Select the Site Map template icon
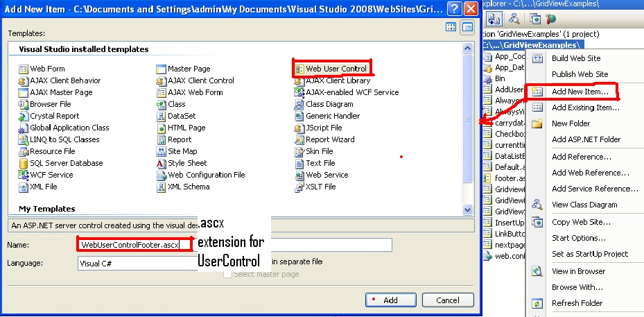Image resolution: width=644 pixels, height=317 pixels. pyautogui.click(x=161, y=151)
